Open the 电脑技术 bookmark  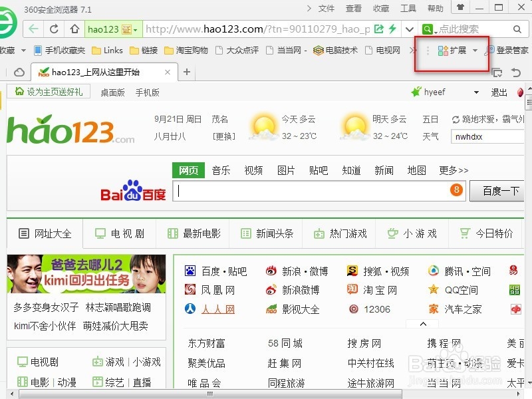(335, 51)
